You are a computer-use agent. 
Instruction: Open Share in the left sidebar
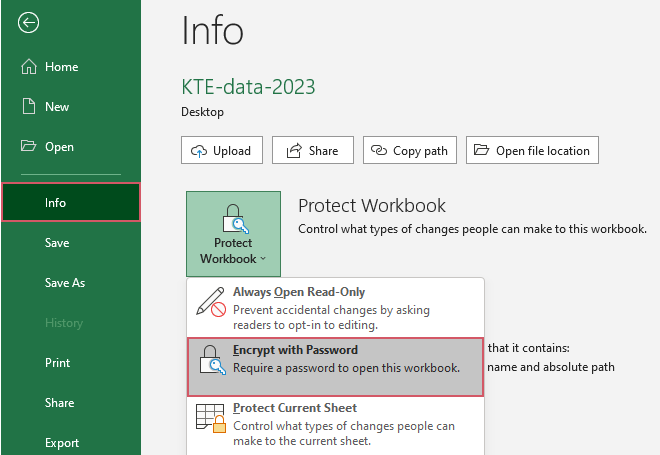click(x=59, y=403)
